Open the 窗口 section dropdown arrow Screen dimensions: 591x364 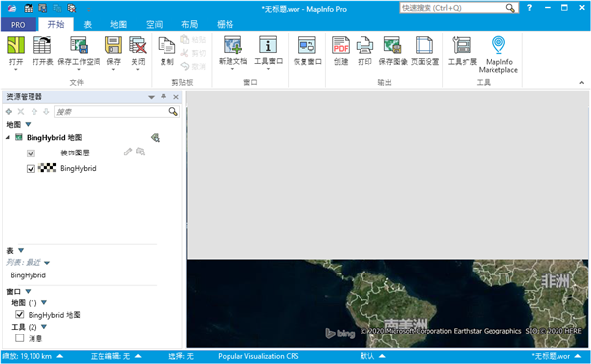tap(28, 291)
